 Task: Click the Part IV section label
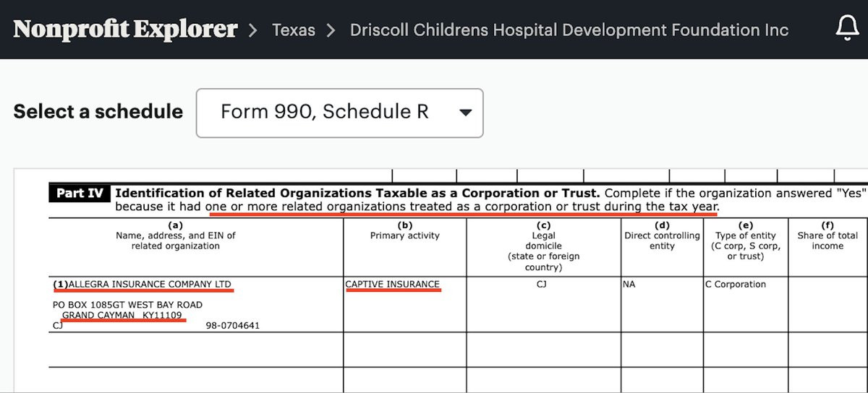pyautogui.click(x=79, y=194)
